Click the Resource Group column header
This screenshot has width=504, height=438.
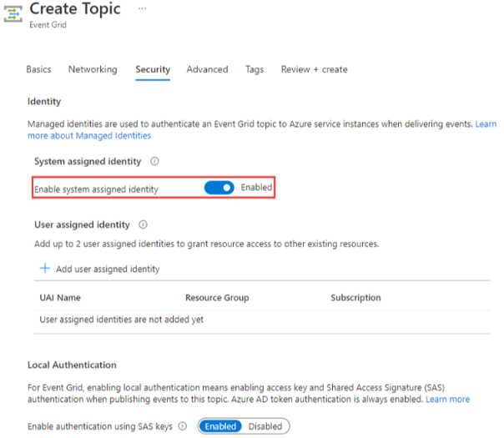pos(217,298)
